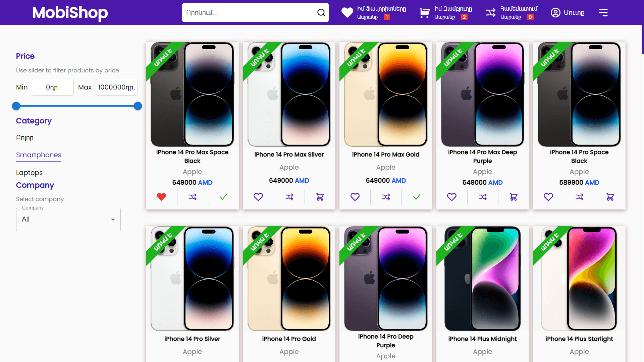
Task: Open the user account menu
Action: point(568,13)
